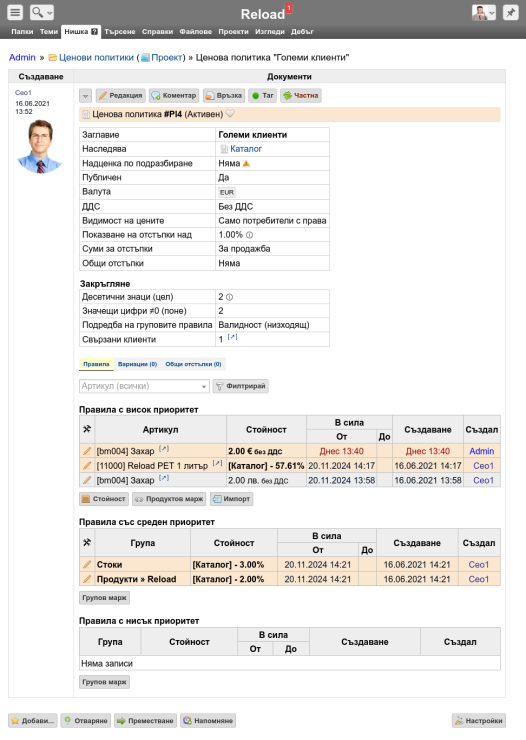This screenshot has width=526, height=740.
Task: Open the Настройки settings button
Action: pos(479,721)
